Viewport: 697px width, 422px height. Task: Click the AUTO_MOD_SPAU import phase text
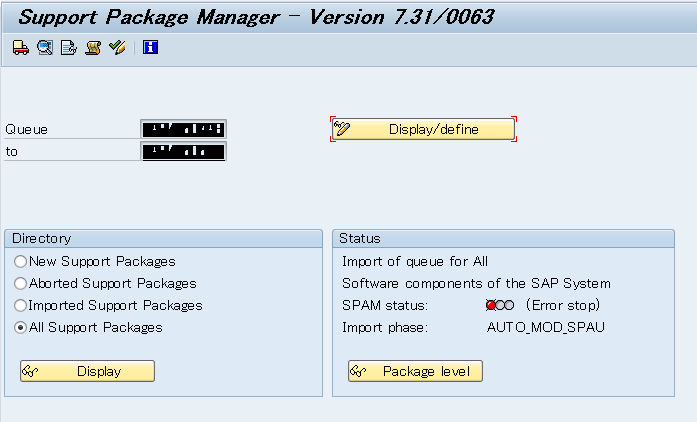[x=545, y=327]
